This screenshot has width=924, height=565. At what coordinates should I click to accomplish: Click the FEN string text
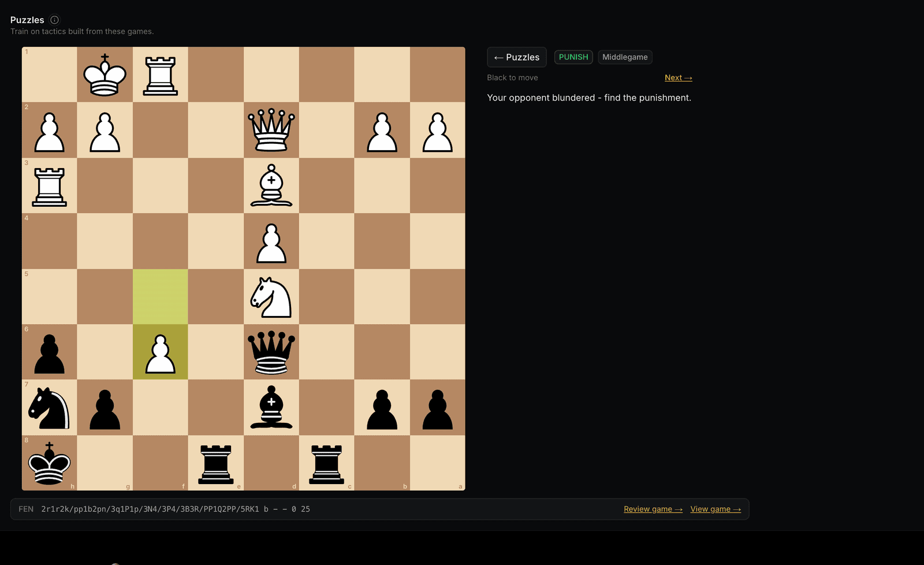pyautogui.click(x=176, y=509)
